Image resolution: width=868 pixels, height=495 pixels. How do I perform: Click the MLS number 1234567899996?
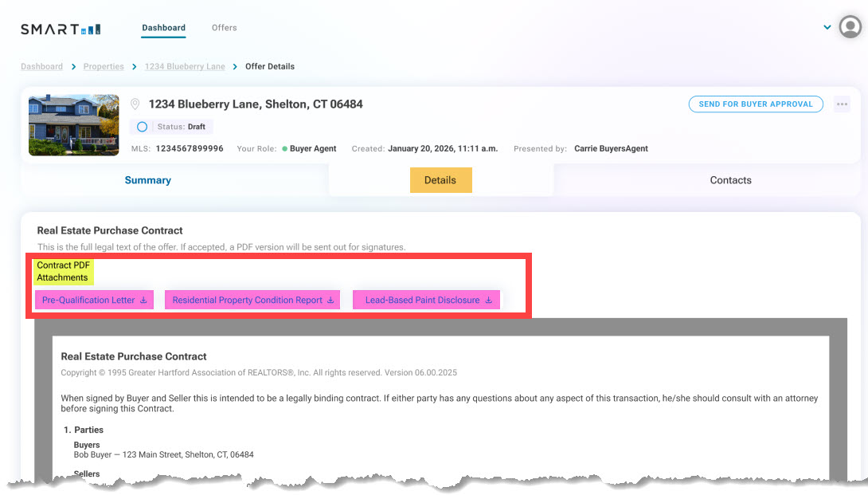(190, 148)
